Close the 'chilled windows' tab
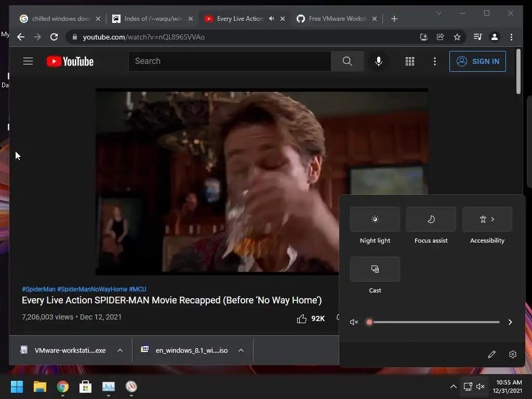 tap(98, 19)
